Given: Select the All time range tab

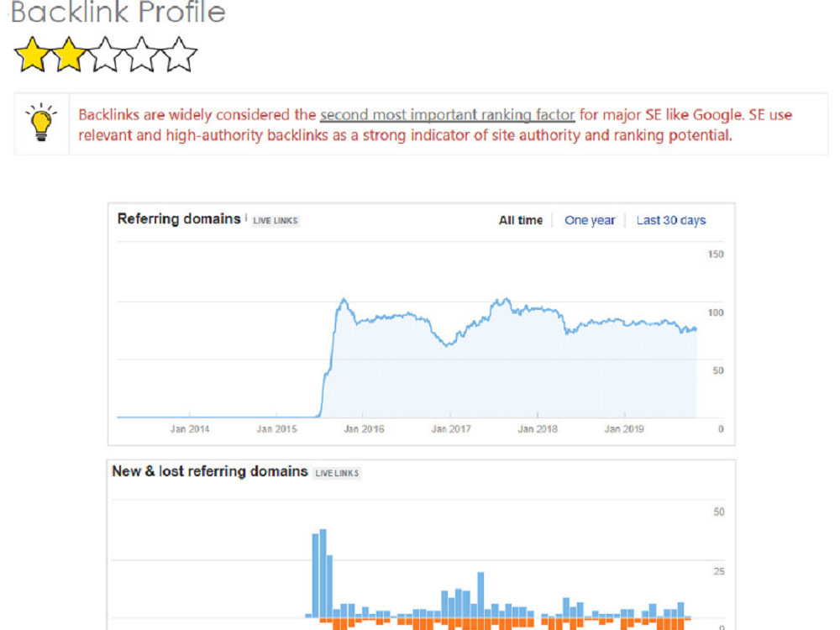Looking at the screenshot, I should 520,220.
